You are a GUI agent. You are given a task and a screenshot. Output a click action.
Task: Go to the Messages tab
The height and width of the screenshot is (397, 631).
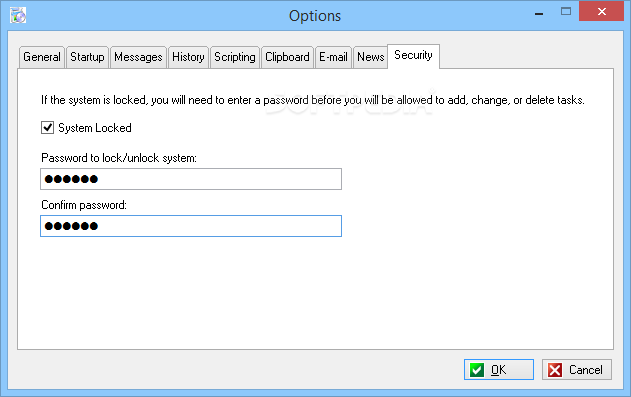138,57
